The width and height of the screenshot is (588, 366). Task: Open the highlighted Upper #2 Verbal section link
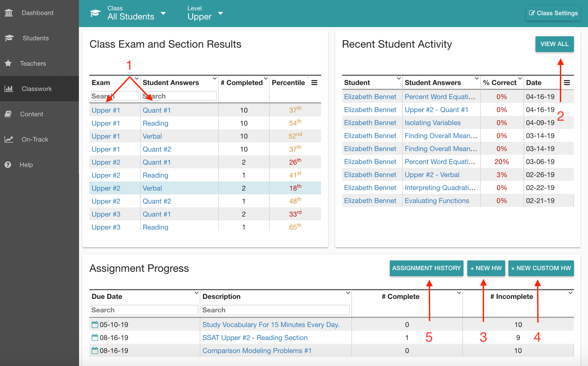(x=152, y=188)
